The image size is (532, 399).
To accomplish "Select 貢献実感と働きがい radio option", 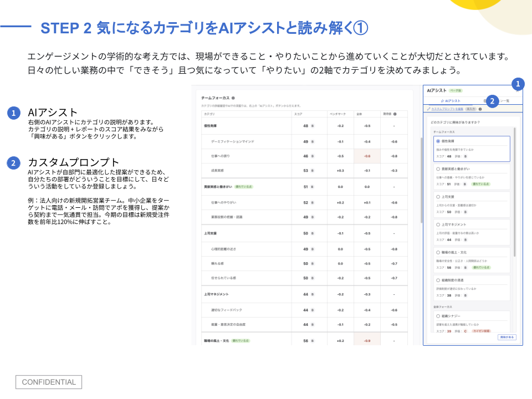I will click(x=438, y=169).
